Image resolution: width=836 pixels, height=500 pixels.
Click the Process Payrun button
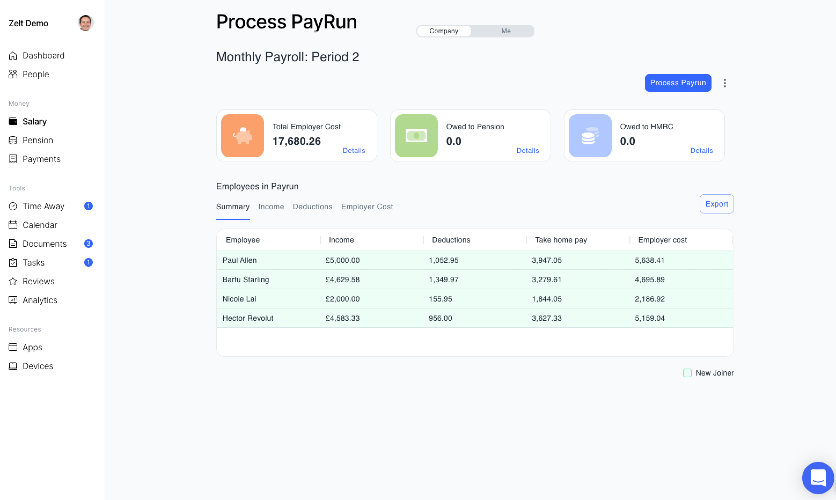(678, 83)
